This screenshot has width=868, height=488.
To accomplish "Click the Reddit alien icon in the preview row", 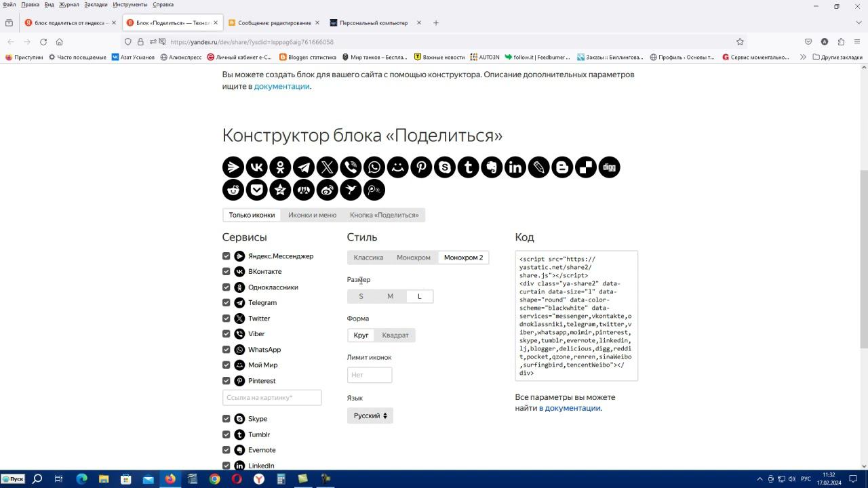I will [233, 190].
